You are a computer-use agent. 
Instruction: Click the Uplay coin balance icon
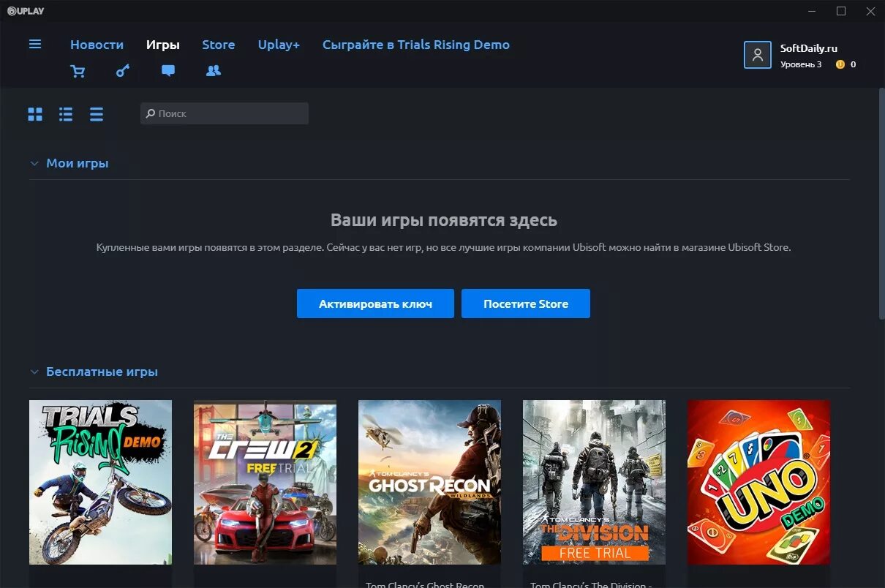coord(840,64)
